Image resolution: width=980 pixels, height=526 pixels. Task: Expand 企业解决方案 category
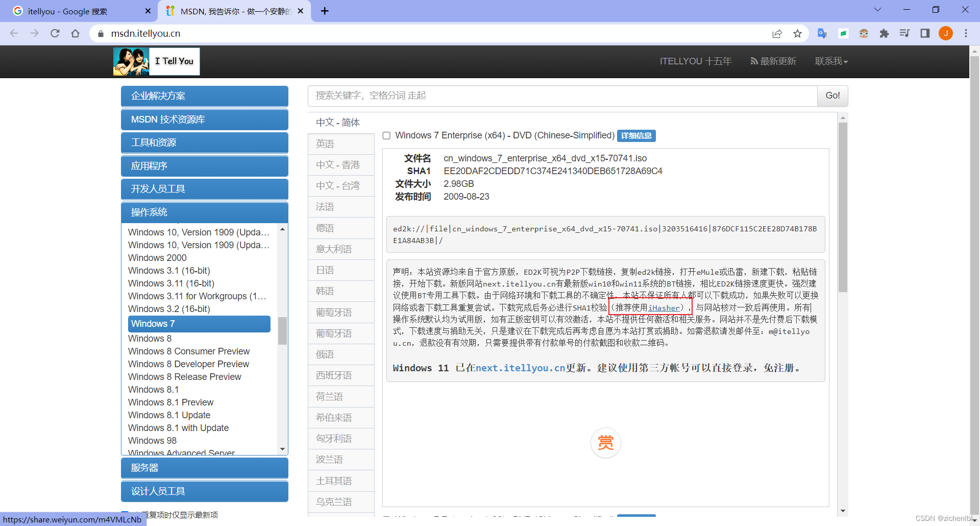coord(205,96)
